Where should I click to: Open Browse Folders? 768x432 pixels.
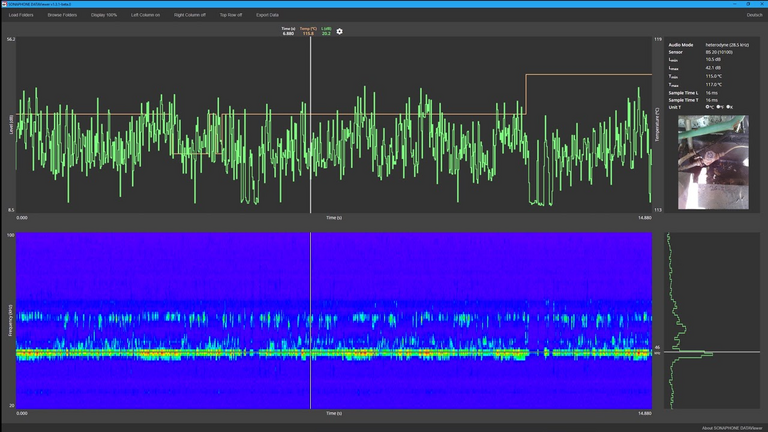coord(62,15)
